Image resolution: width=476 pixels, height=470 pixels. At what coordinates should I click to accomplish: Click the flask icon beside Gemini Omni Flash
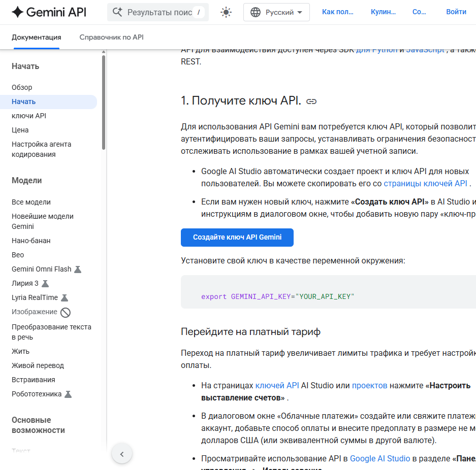pos(78,270)
